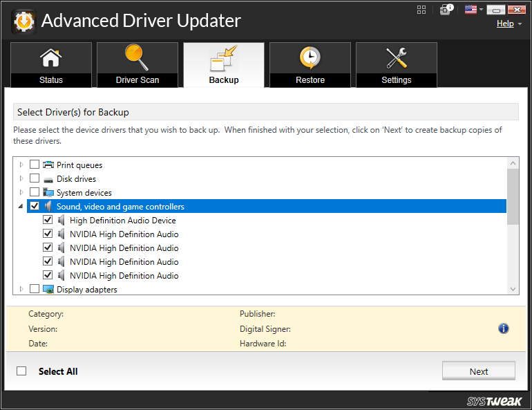Close the Advanced Driver Updater window
532x410 pixels.
[x=516, y=10]
